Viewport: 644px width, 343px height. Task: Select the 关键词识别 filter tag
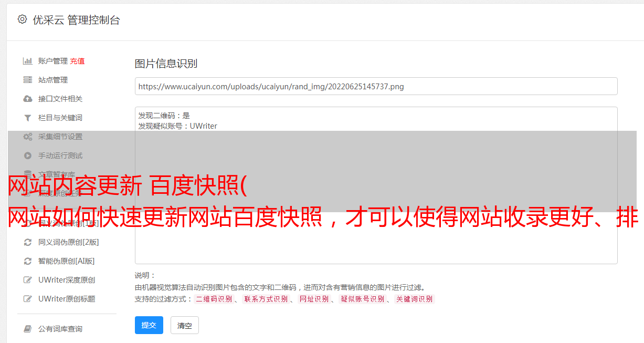pyautogui.click(x=415, y=299)
